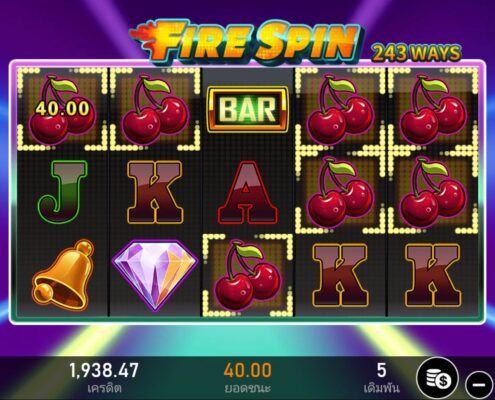Image resolution: width=495 pixels, height=400 pixels.
Task: Tap the 243 WAYS label
Action: coord(416,53)
